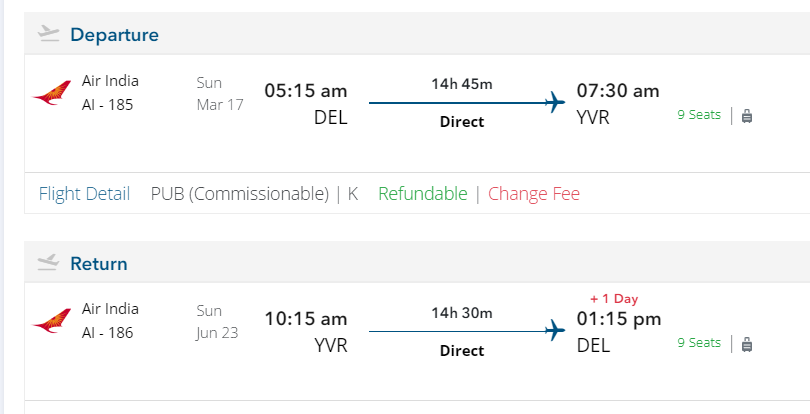Click 9 Seats on the return flight
Image resolution: width=810 pixels, height=414 pixels.
[x=699, y=343]
